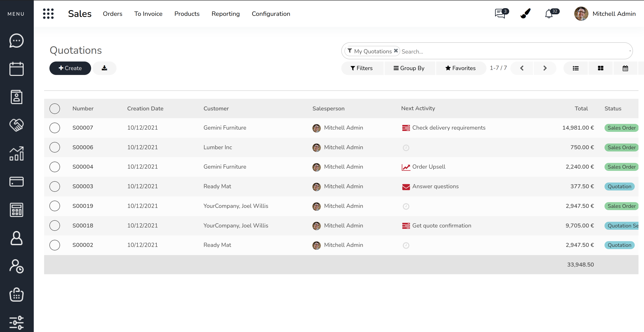Open the CRM handshake sidebar icon
This screenshot has width=644, height=332.
[x=17, y=125]
